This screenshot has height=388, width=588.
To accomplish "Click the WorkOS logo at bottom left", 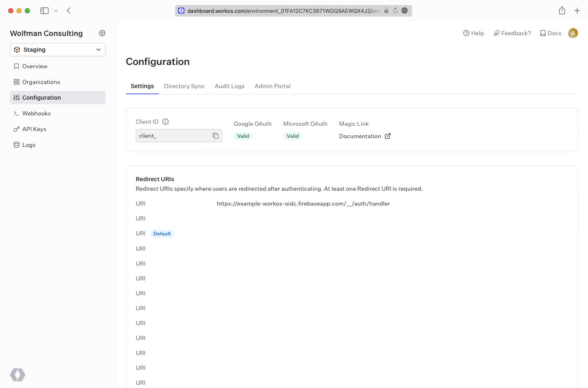I will (x=17, y=375).
